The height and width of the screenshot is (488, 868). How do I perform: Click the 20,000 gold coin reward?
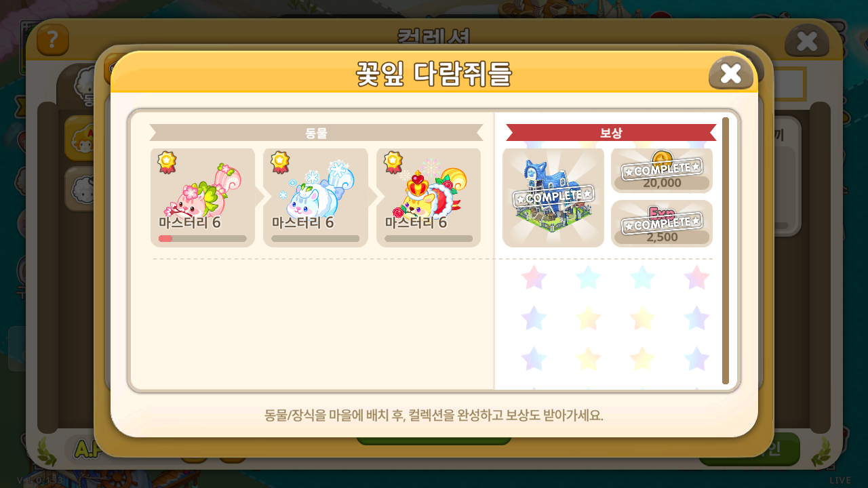point(662,171)
